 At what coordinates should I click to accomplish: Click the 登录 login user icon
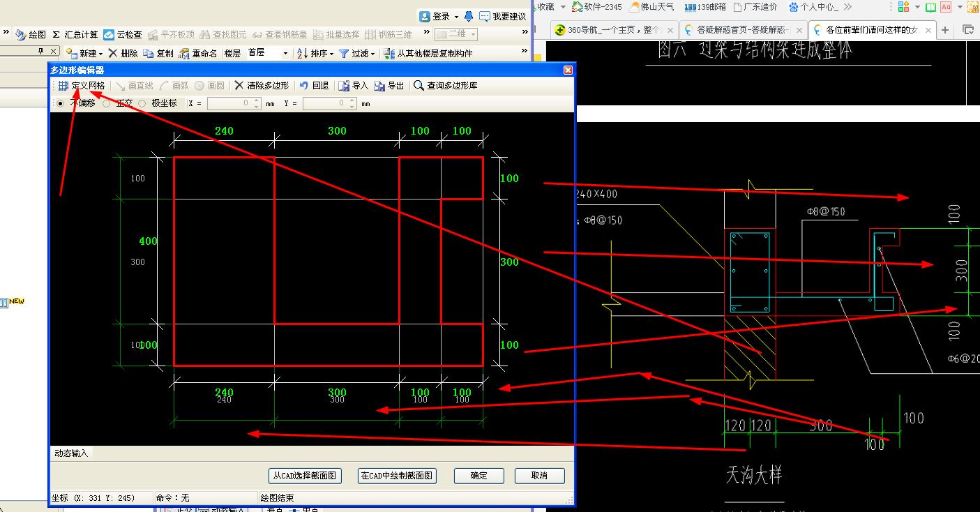point(425,15)
